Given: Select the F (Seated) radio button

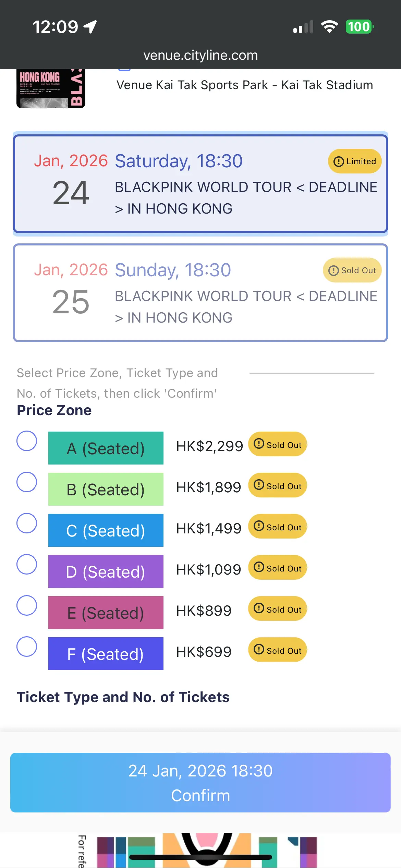Looking at the screenshot, I should click(27, 647).
